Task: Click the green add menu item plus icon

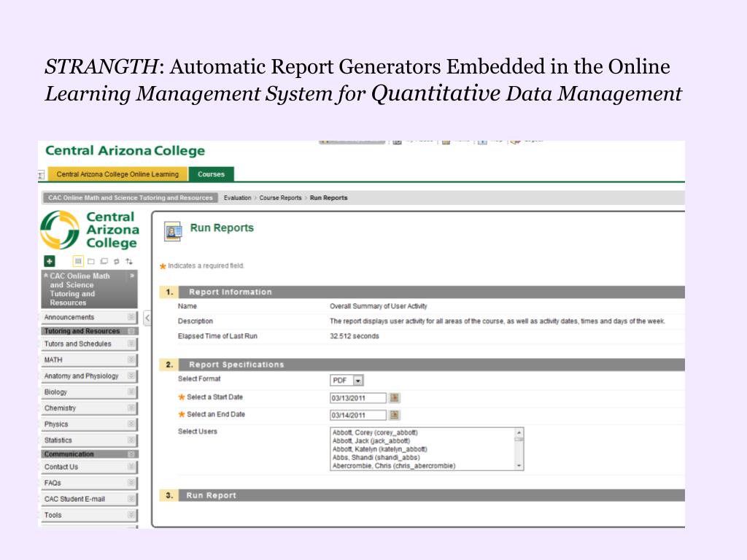Action: click(50, 261)
